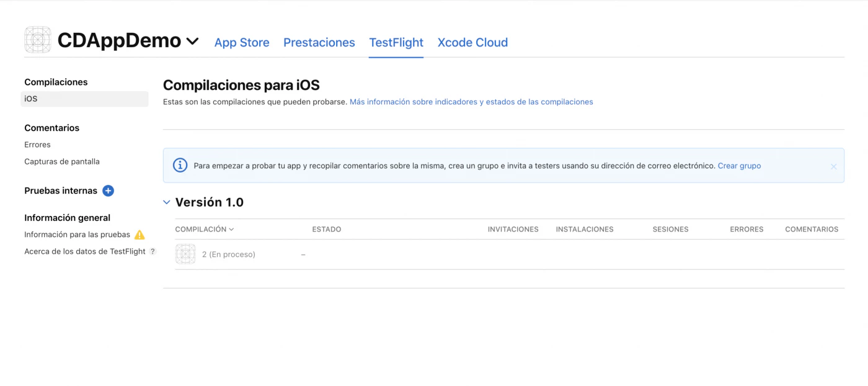Select Capturas de pantalla in sidebar
The width and height of the screenshot is (868, 386).
coord(62,161)
